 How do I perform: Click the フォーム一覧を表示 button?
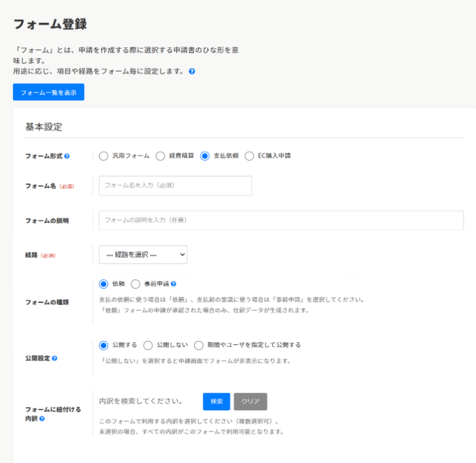(49, 92)
